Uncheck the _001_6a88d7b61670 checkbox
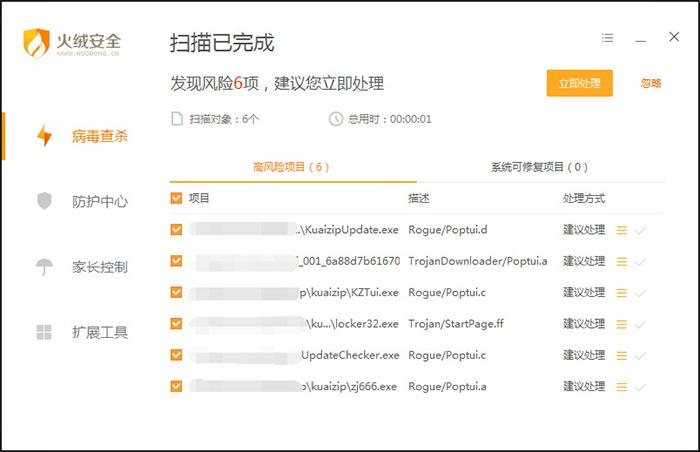The height and width of the screenshot is (452, 700). click(x=176, y=261)
